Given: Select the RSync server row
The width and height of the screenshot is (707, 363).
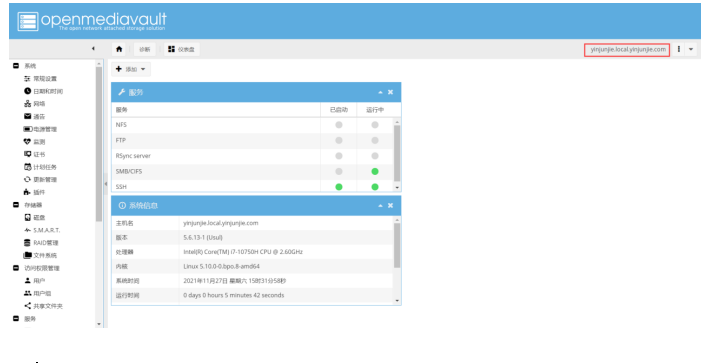Looking at the screenshot, I should [252, 156].
